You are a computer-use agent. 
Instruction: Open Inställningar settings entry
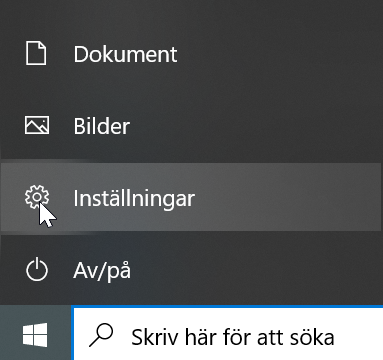191,197
